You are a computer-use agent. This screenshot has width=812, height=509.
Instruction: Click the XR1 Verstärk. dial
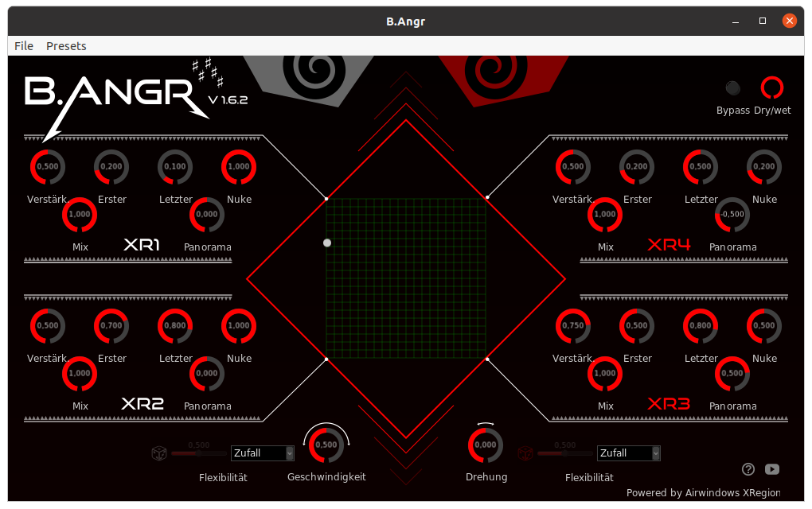click(x=48, y=167)
